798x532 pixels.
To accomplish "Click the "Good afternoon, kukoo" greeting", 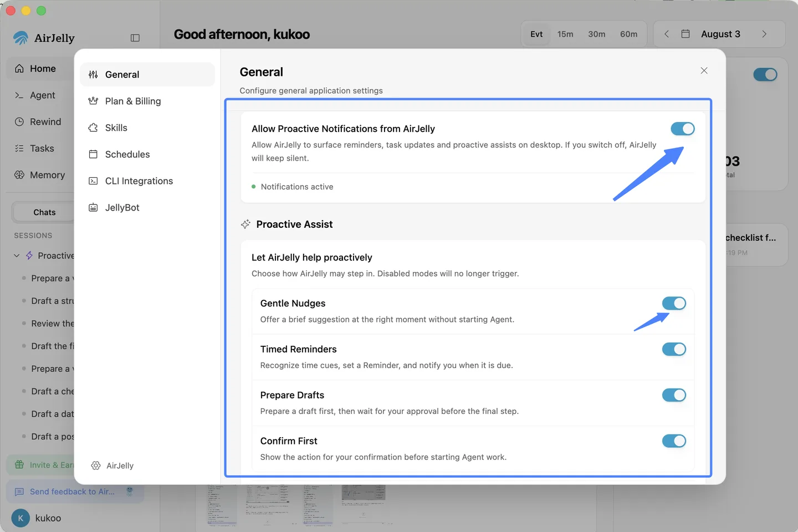I will 242,34.
